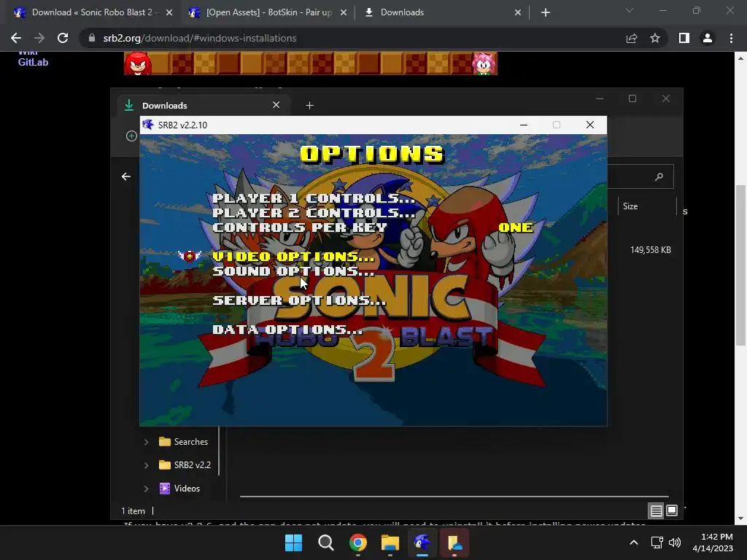Screen dimensions: 747x560
Task: Click the 1 item status text
Action: (133, 511)
